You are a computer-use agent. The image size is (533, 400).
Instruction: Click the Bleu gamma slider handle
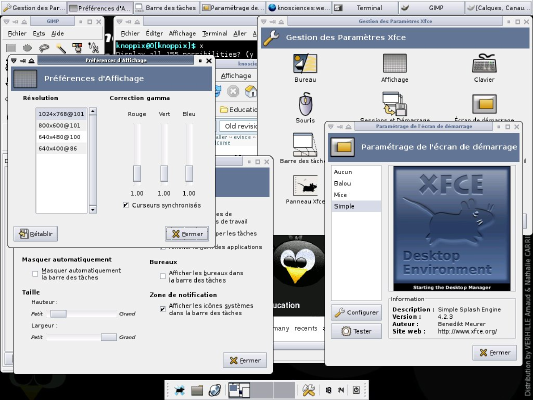coord(189,173)
